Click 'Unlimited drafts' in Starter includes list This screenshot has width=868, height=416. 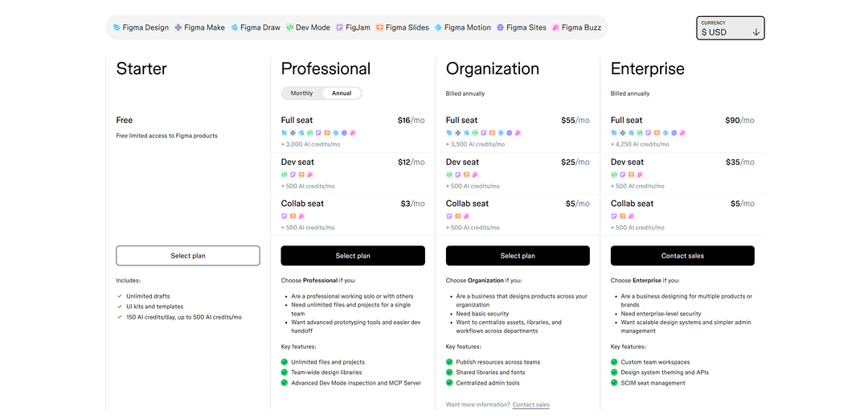point(148,296)
